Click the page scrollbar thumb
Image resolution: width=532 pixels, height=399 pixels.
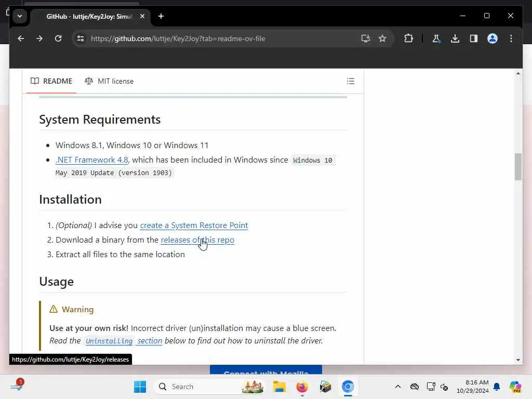[x=518, y=167]
